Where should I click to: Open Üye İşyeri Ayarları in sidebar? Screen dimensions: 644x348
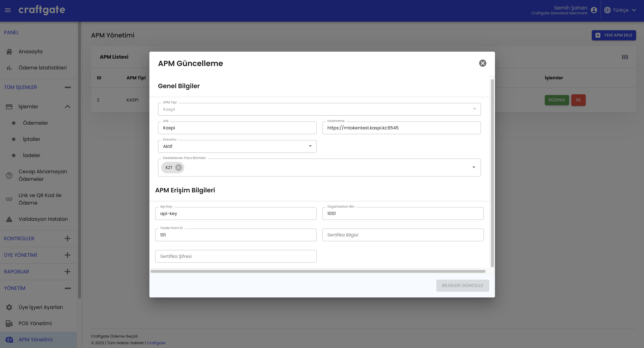tap(38, 307)
